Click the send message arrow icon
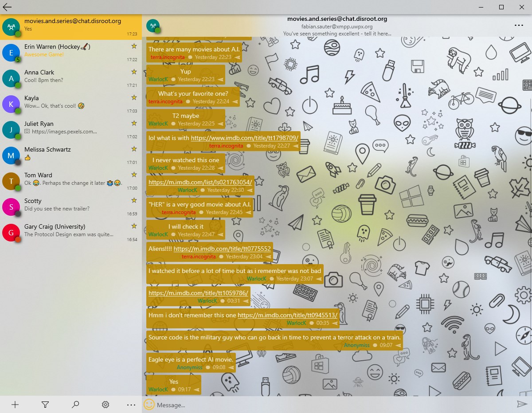This screenshot has width=532, height=413. (522, 404)
